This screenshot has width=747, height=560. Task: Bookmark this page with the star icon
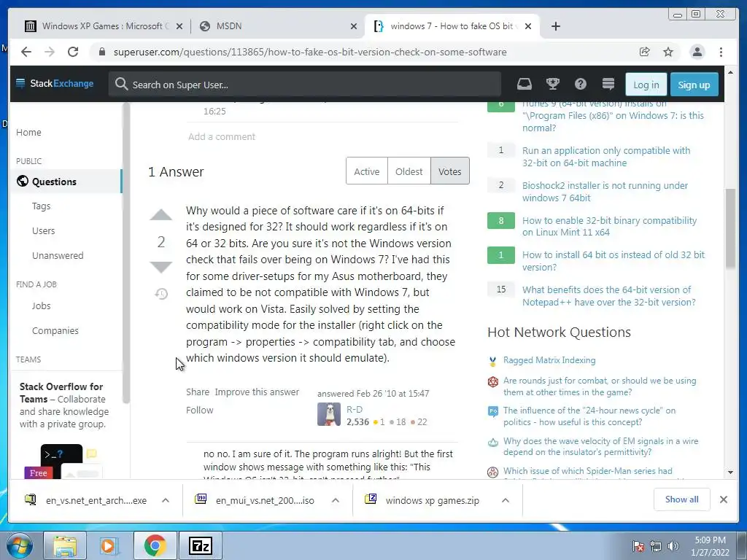[x=668, y=52]
